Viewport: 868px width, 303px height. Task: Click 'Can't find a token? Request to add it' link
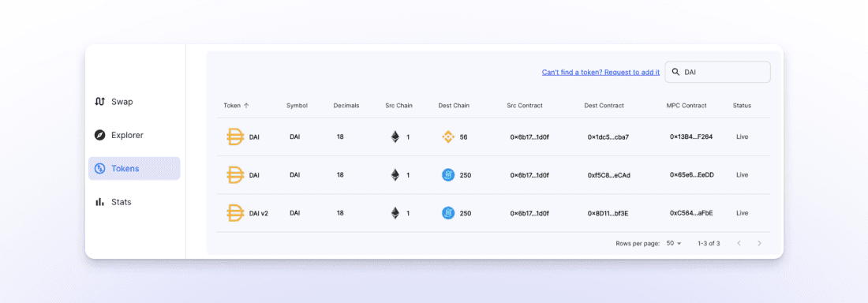point(600,72)
